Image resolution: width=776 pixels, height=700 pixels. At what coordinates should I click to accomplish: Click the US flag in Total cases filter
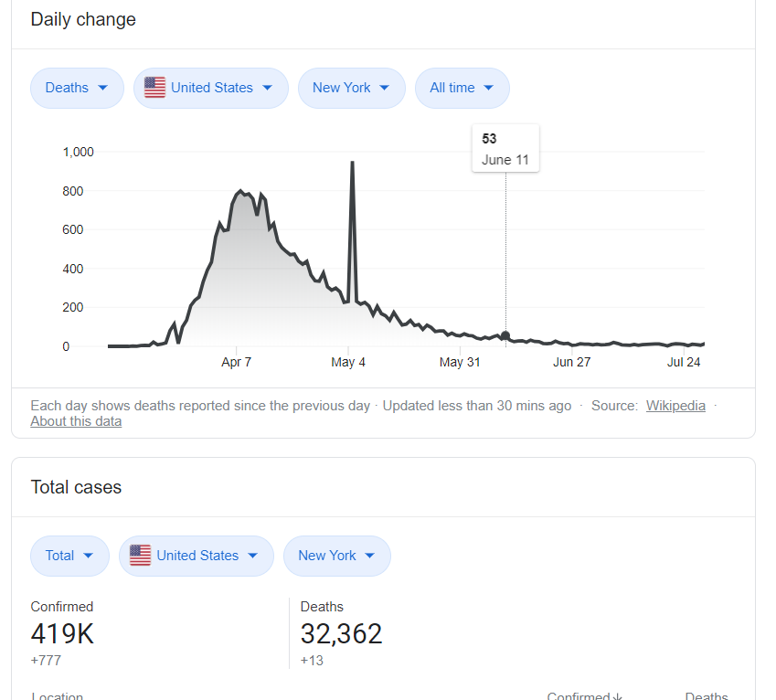[140, 556]
